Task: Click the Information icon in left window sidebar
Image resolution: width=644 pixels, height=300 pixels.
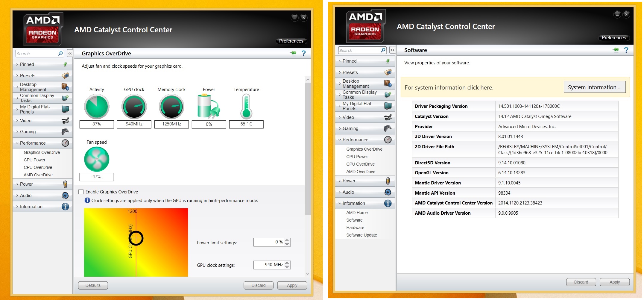Action: click(x=65, y=207)
